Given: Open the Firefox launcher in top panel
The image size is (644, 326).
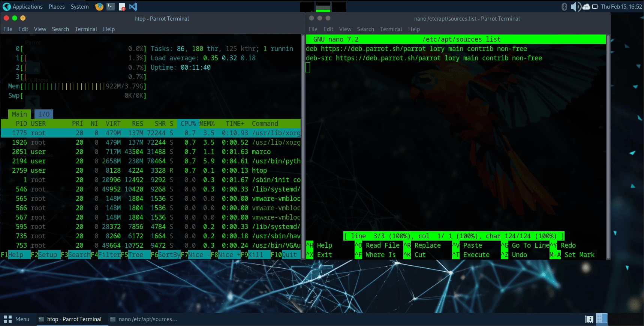Looking at the screenshot, I should click(x=99, y=7).
